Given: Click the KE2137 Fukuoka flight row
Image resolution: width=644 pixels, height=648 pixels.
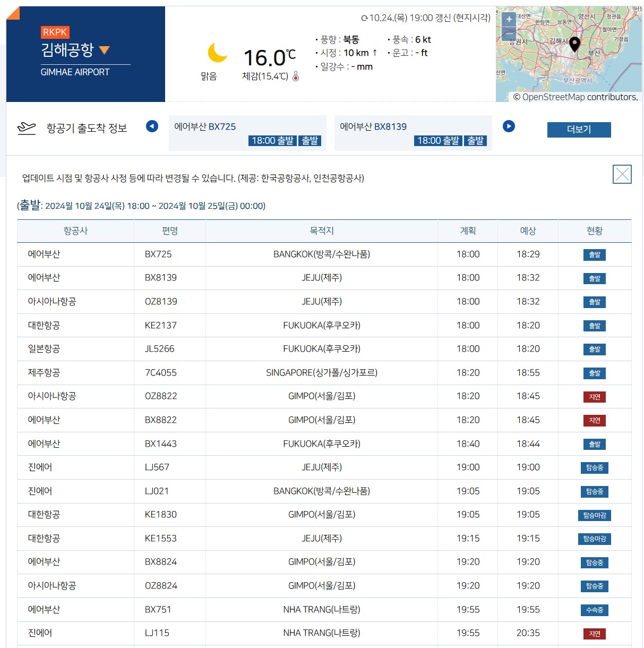Looking at the screenshot, I should pyautogui.click(x=319, y=325).
